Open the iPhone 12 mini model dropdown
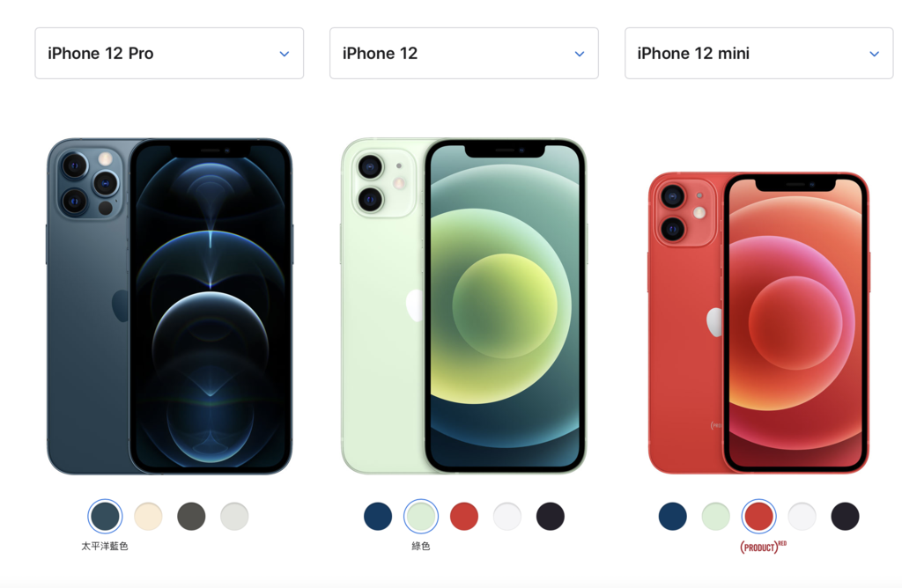Viewport: 902px width, 588px height. click(x=758, y=54)
